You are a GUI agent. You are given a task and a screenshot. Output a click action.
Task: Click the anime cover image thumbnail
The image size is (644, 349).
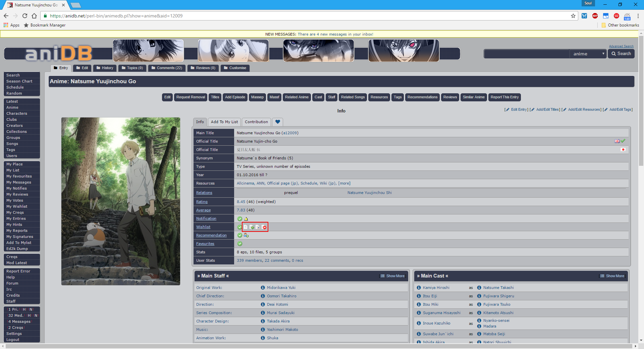pyautogui.click(x=121, y=201)
